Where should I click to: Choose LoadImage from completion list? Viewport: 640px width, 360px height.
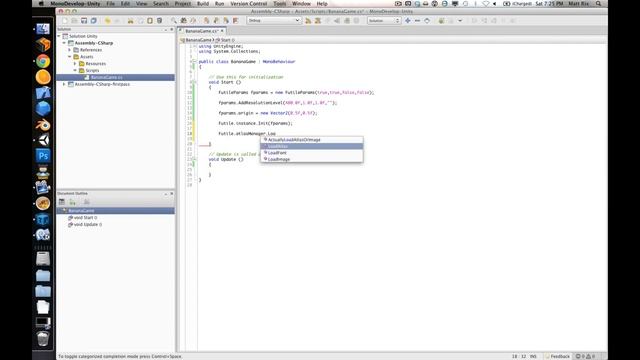312,159
